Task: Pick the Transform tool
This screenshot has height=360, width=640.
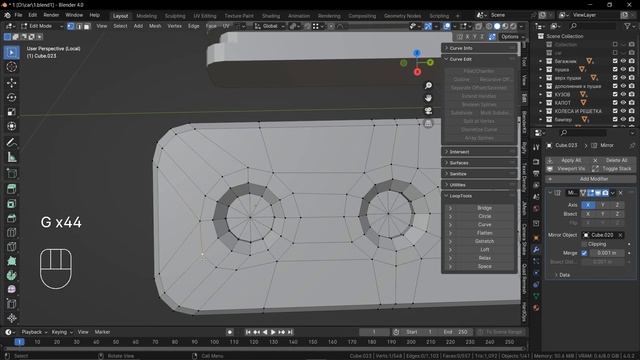Action: coord(11,126)
